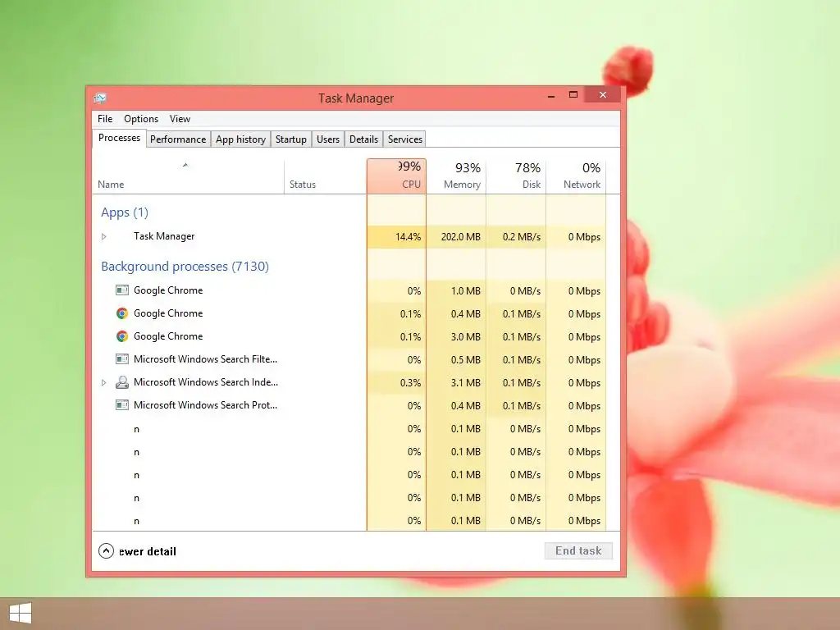
Task: Switch to the Startup tab
Action: pos(291,139)
